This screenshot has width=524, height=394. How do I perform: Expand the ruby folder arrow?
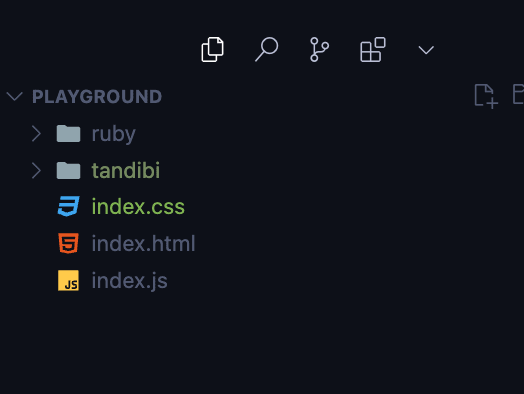(x=36, y=134)
